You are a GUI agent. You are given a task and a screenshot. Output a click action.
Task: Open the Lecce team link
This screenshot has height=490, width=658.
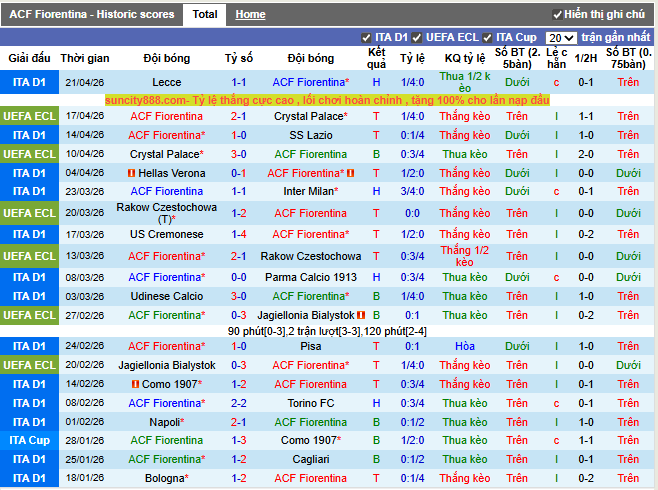click(167, 82)
